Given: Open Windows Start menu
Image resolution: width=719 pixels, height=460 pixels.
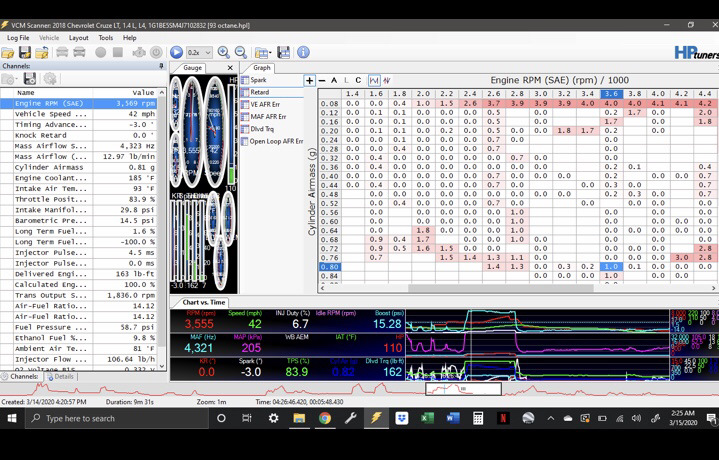Looking at the screenshot, I should (12, 418).
